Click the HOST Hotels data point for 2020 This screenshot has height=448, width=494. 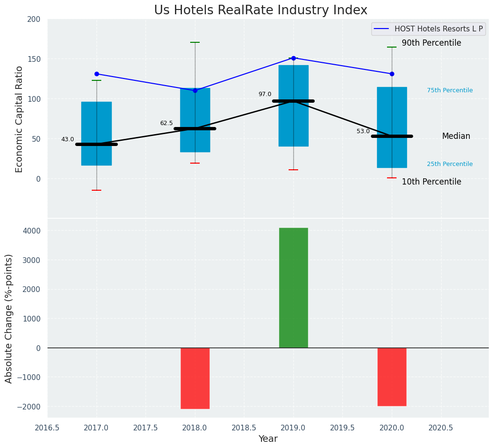pyautogui.click(x=392, y=74)
